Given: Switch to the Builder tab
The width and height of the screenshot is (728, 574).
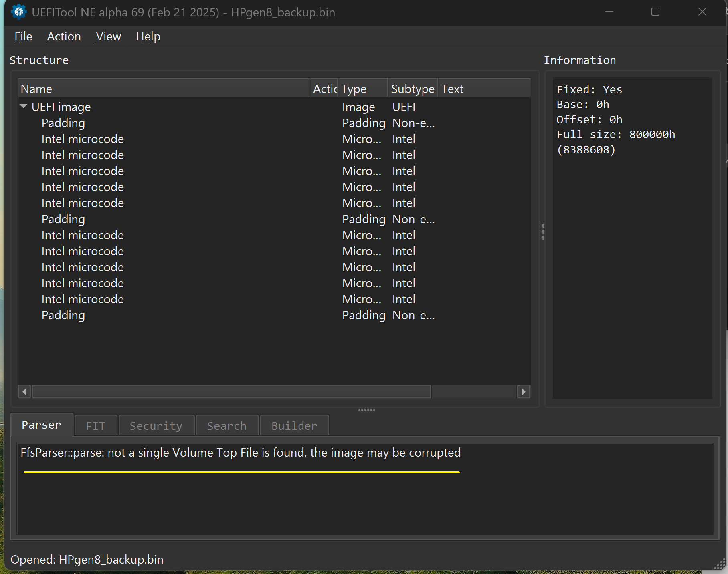Looking at the screenshot, I should 294,425.
